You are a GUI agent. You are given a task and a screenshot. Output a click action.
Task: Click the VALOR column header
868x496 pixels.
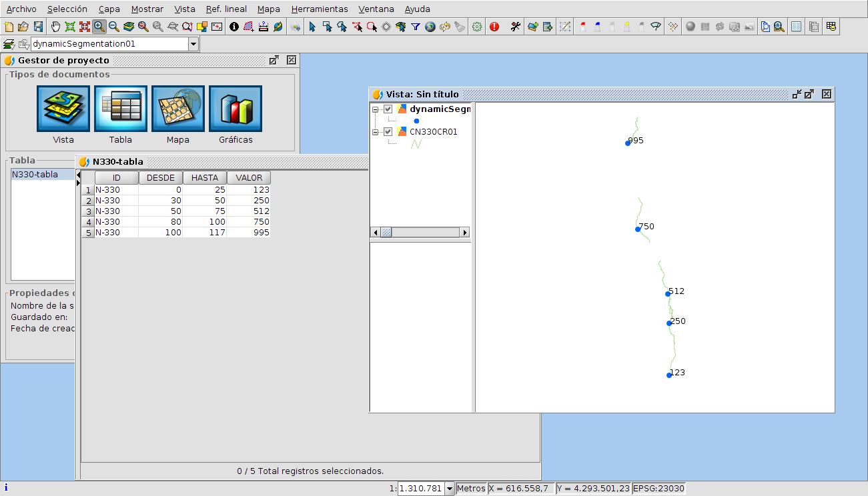249,178
